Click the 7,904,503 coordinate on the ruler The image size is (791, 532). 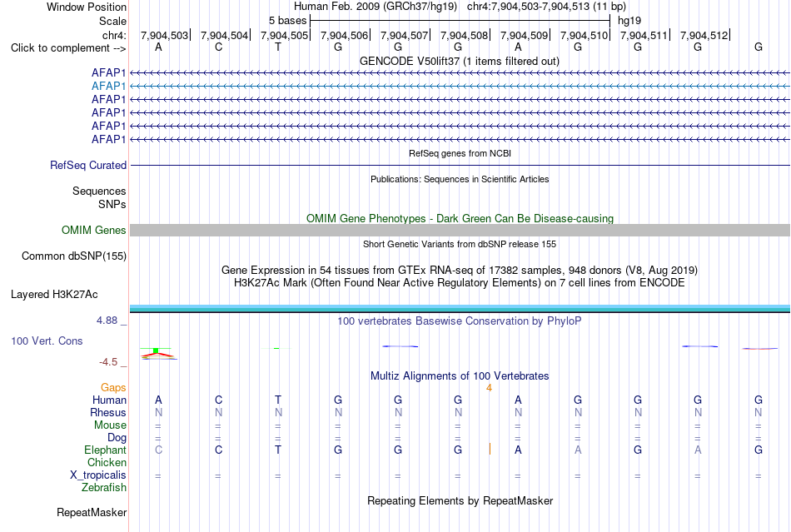(164, 35)
